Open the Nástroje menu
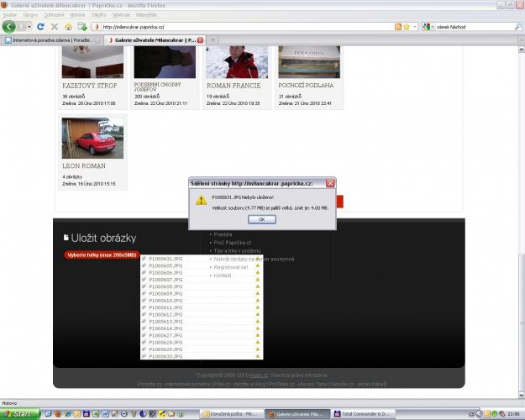The width and height of the screenshot is (525, 420). pyautogui.click(x=121, y=15)
